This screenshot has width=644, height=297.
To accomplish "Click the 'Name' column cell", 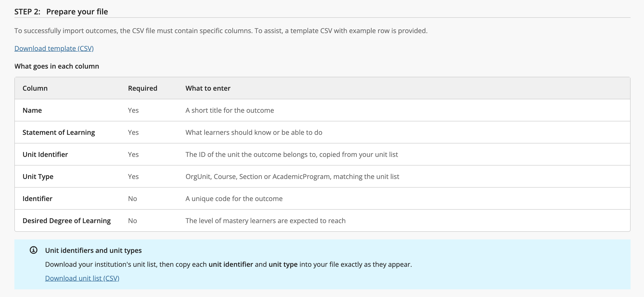I will click(32, 110).
